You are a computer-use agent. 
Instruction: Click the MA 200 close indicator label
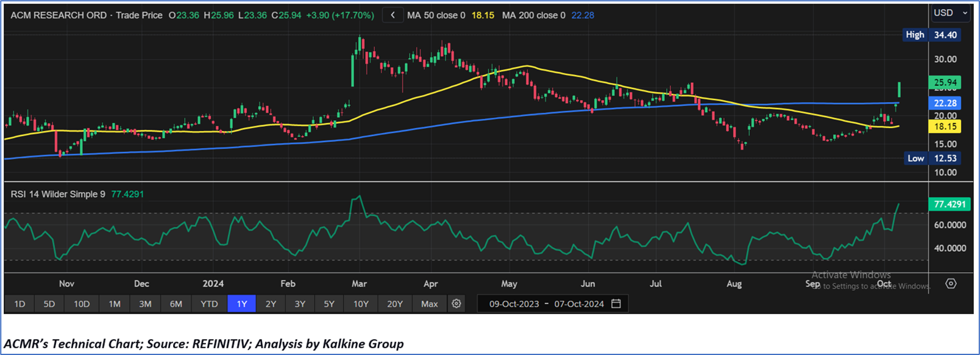[x=533, y=15]
